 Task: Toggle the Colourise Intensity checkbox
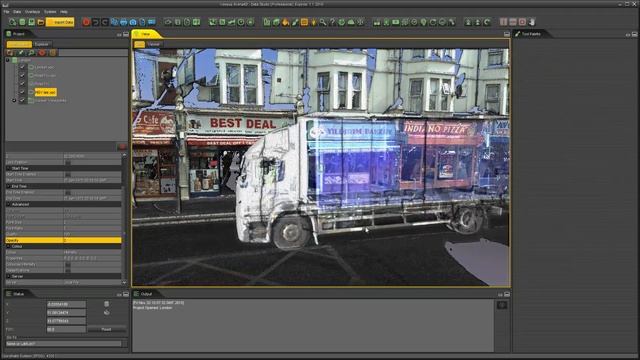(x=68, y=264)
